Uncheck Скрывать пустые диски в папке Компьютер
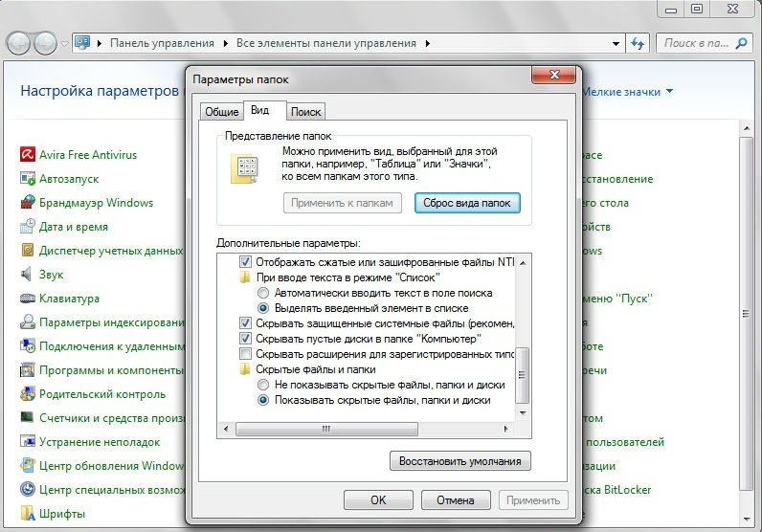The height and width of the screenshot is (532, 762). tap(246, 339)
